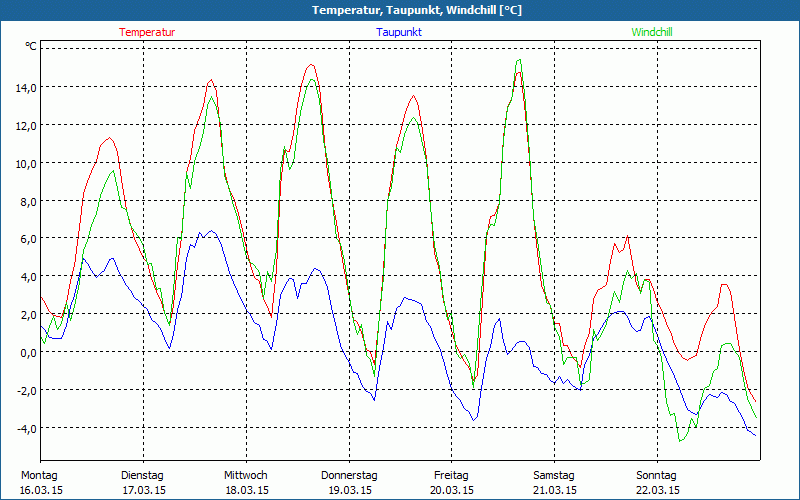
Task: Click the -4,0 y-axis value
Action: click(27, 429)
